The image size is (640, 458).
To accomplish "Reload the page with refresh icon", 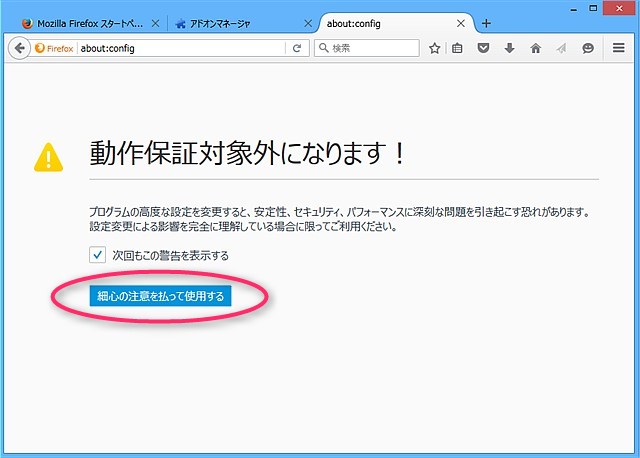I will tap(297, 48).
